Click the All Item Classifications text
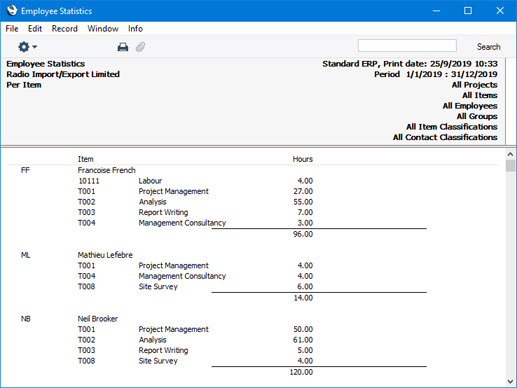This screenshot has width=517, height=388. point(452,127)
